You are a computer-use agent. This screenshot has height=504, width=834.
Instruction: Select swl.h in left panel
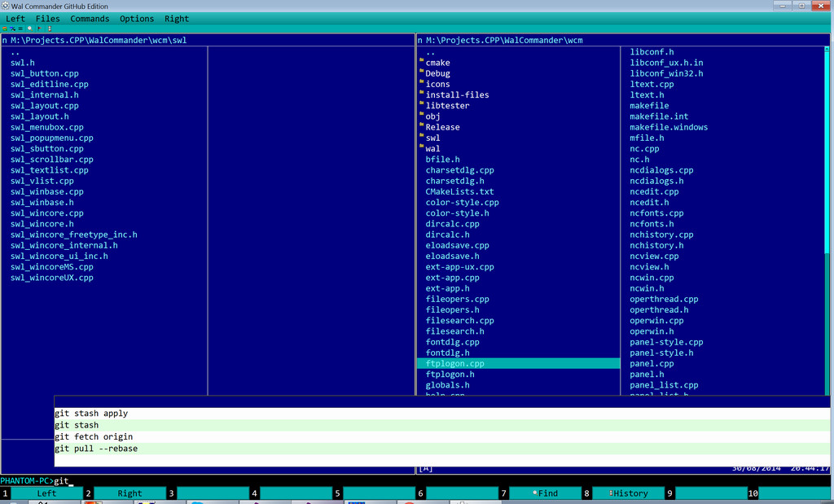23,63
